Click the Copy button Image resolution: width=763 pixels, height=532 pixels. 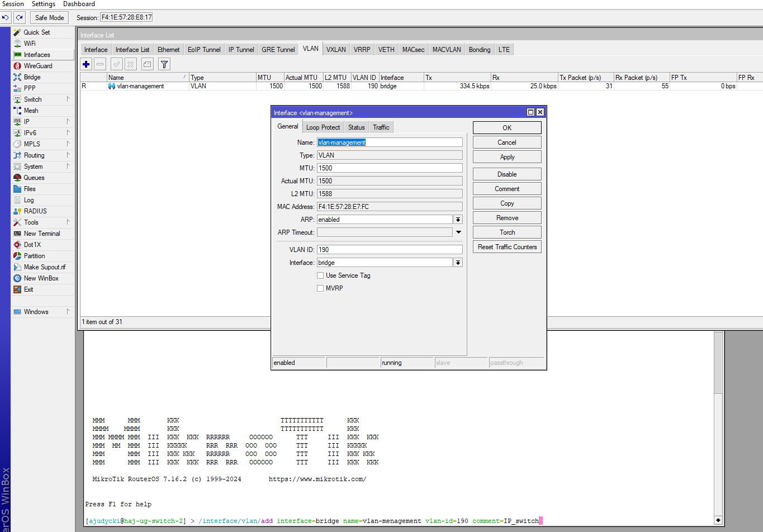point(507,203)
